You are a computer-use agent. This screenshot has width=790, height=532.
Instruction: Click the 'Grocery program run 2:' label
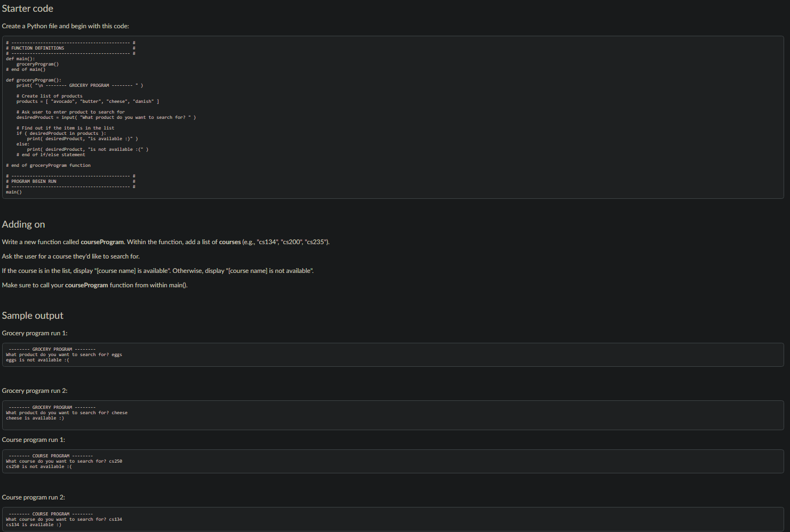point(35,391)
